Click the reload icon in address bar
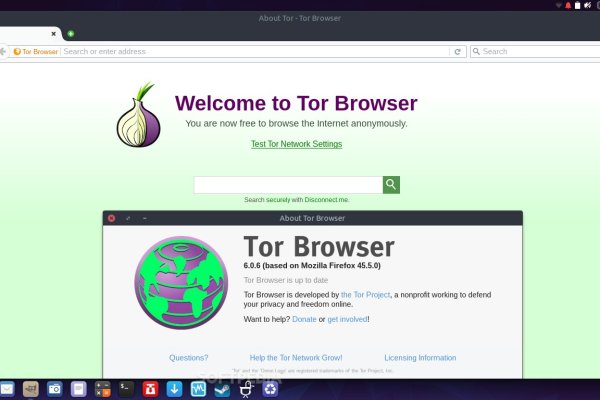This screenshot has height=400, width=600. (x=457, y=51)
